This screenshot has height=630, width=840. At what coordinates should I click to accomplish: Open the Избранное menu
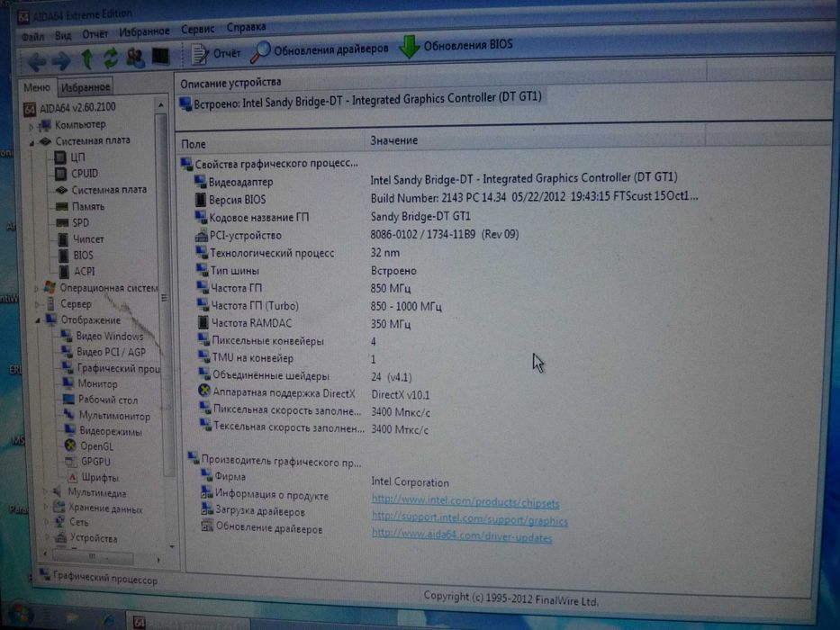pos(144,31)
